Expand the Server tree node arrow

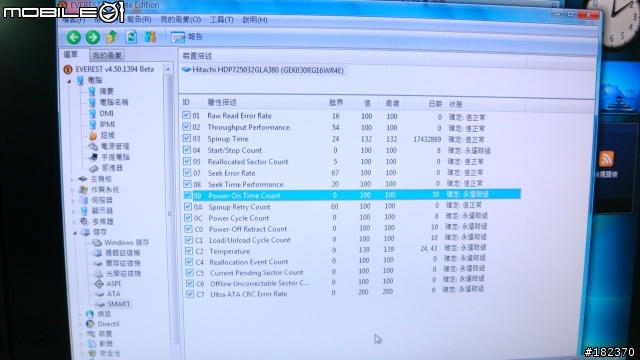pos(74,201)
